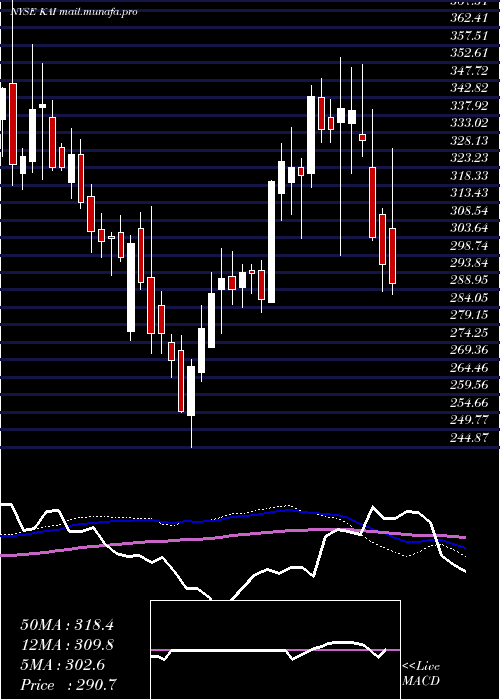Select the 298.74 price axis label
This screenshot has width=500, height=700.
[469, 245]
